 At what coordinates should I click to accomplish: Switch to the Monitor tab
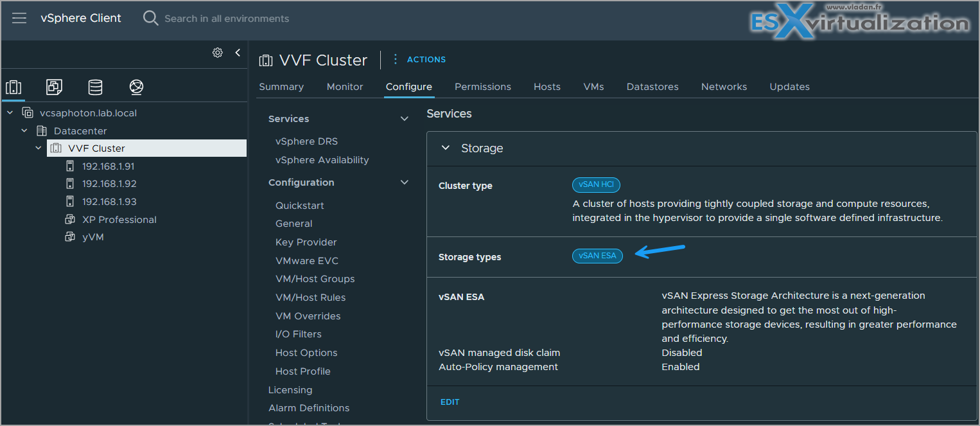click(345, 87)
